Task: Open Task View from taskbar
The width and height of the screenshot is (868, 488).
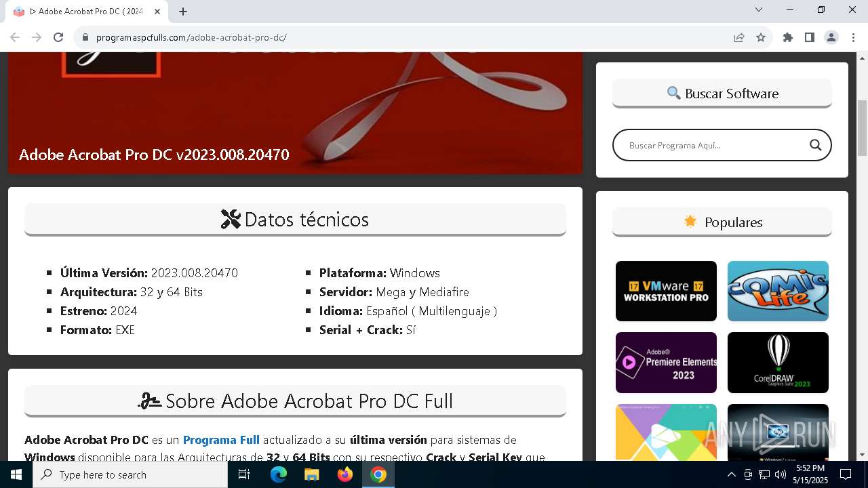Action: (x=244, y=474)
